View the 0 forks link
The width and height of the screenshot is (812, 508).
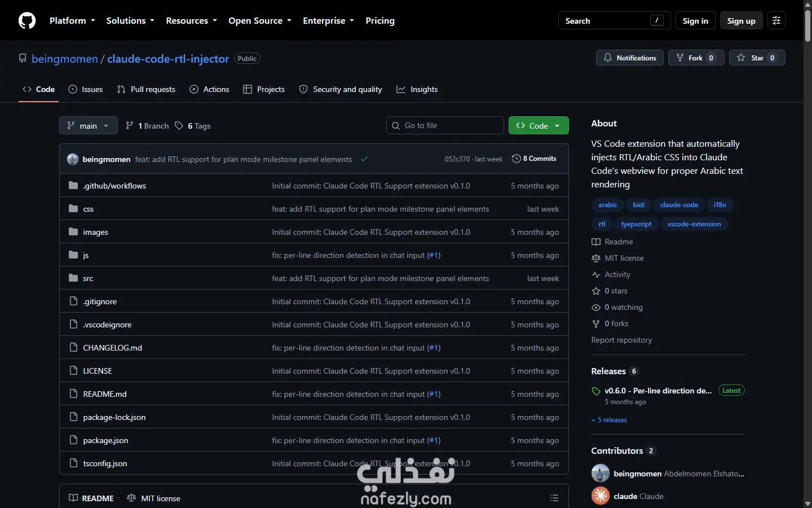tap(610, 323)
